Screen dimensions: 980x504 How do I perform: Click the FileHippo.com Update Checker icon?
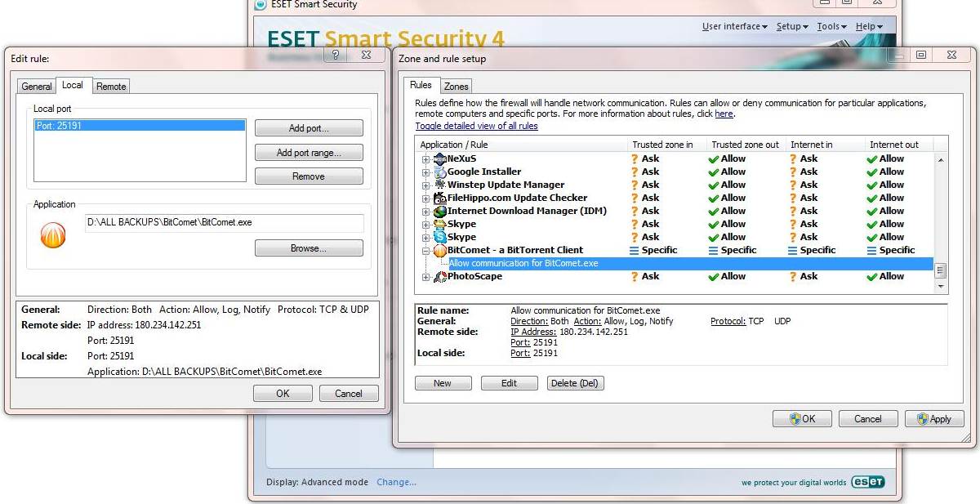[440, 198]
